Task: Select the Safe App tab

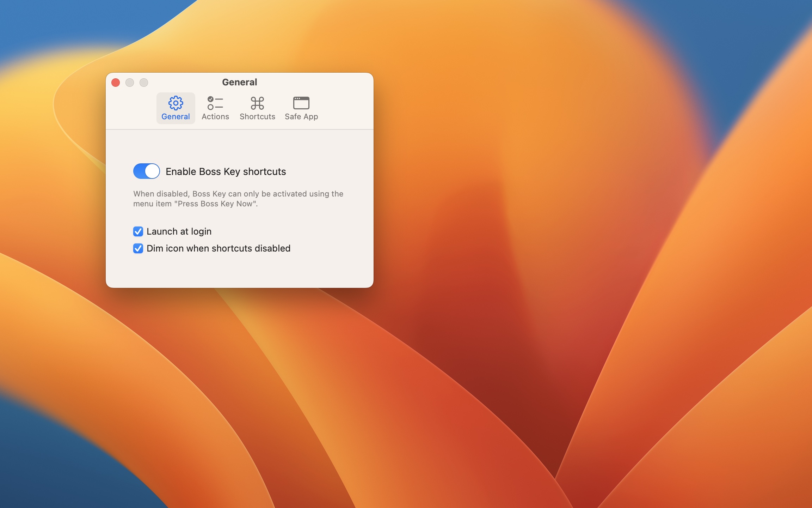Action: tap(301, 108)
